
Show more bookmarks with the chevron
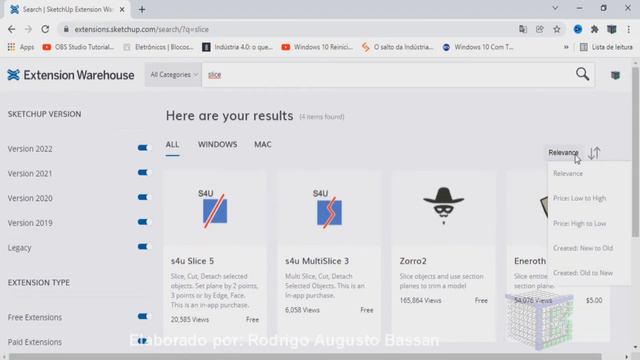coord(566,47)
